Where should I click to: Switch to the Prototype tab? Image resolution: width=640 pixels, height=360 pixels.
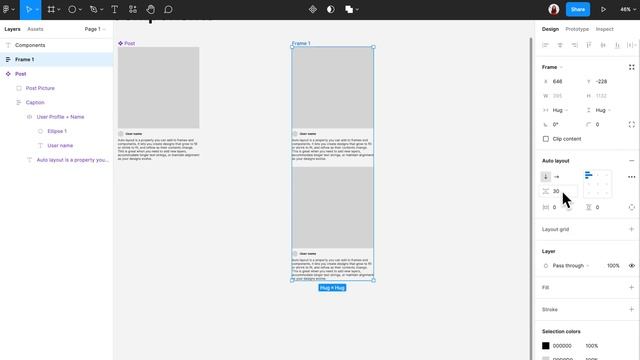[x=577, y=29]
